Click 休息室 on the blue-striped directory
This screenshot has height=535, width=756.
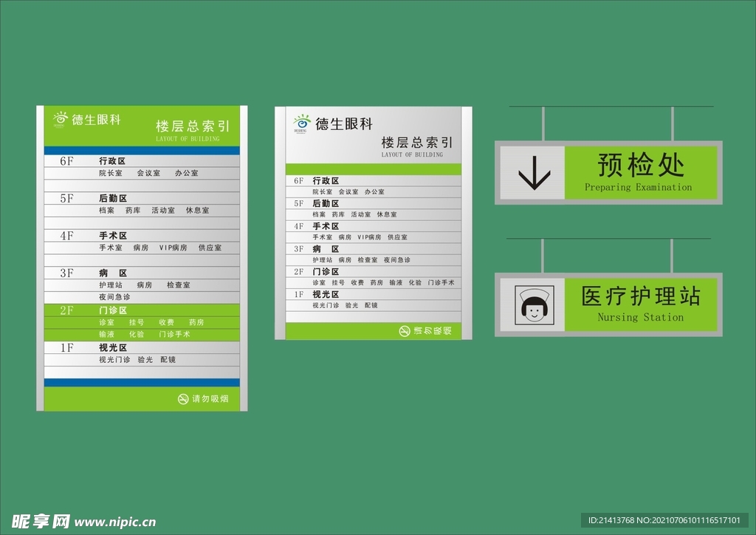pos(198,211)
